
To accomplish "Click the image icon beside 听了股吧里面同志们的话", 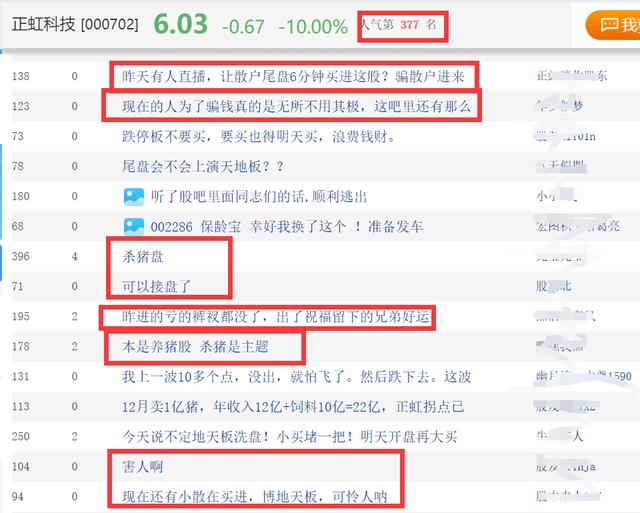I will point(134,197).
